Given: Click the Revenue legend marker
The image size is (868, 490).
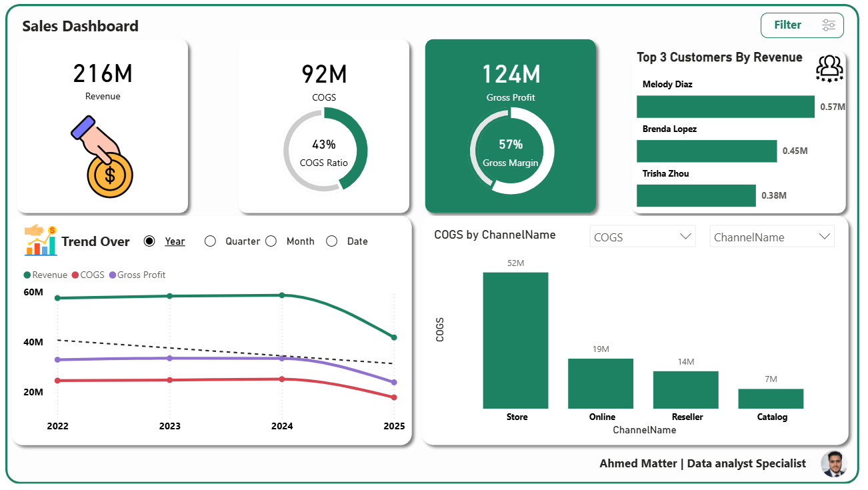Looking at the screenshot, I should tap(27, 275).
